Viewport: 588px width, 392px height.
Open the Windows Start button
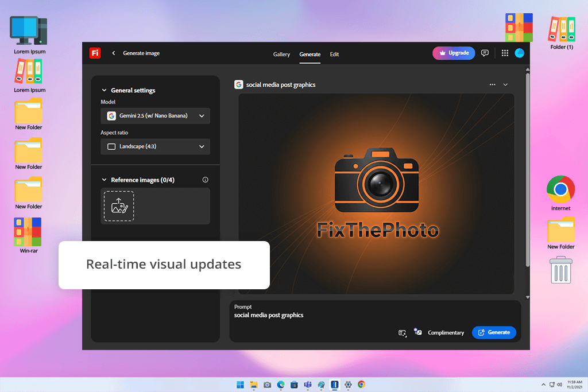tap(241, 385)
